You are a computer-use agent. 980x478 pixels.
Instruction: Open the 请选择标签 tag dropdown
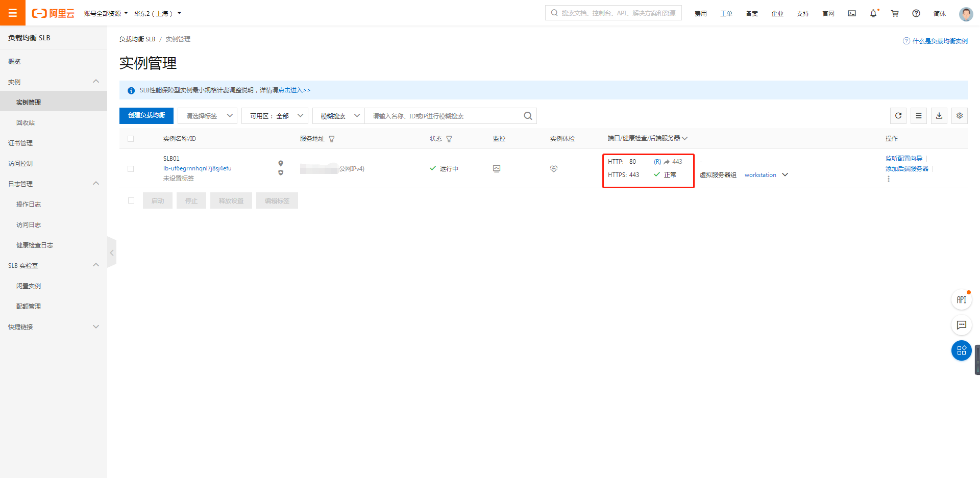(x=207, y=116)
